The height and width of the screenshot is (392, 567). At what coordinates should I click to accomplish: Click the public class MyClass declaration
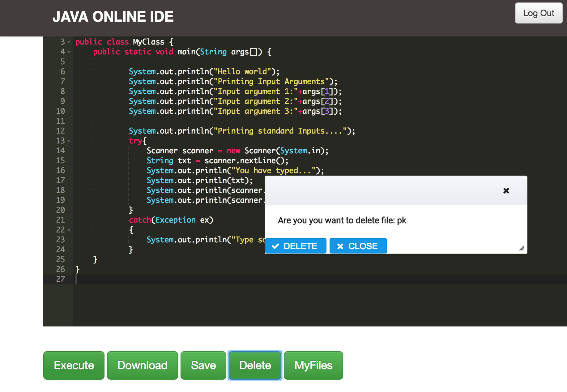pos(124,42)
